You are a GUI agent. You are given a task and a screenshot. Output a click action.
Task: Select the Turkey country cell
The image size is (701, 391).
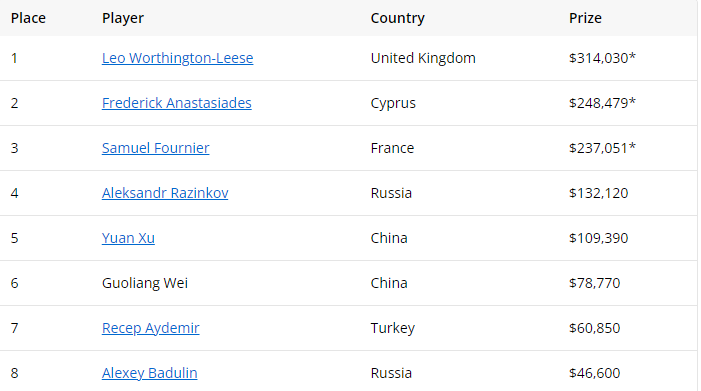pyautogui.click(x=393, y=328)
